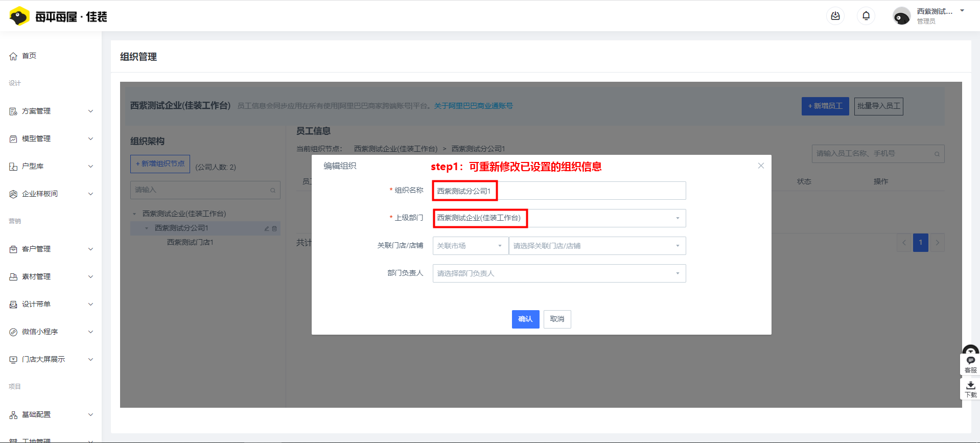Click the 企业样板间 sidebar icon

[13, 194]
